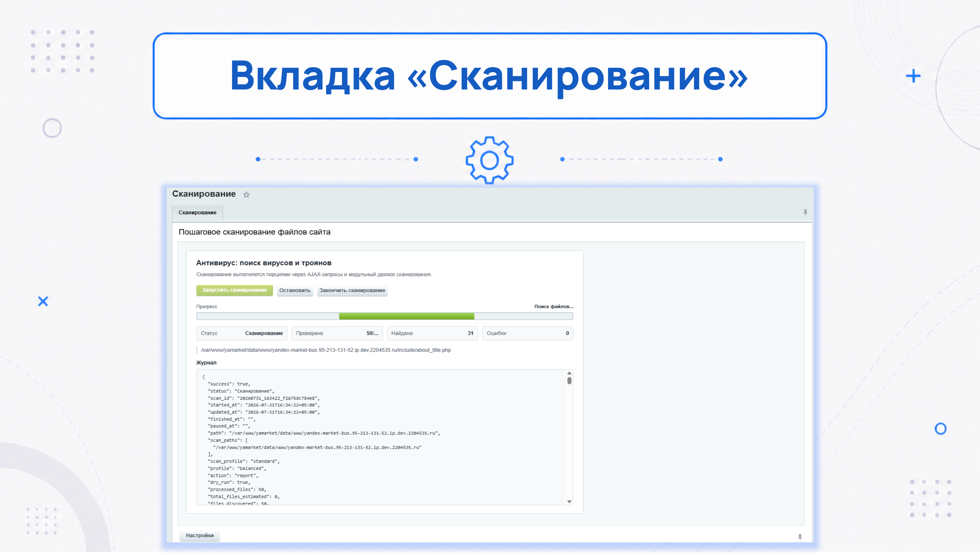Open the Сканирование tab
Viewport: 980px width, 555px height.
click(x=197, y=213)
